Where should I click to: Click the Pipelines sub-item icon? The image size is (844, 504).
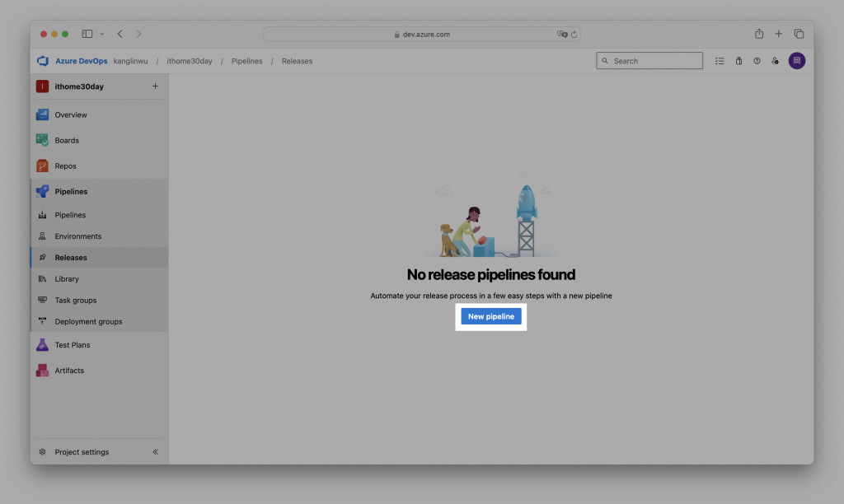click(x=43, y=215)
